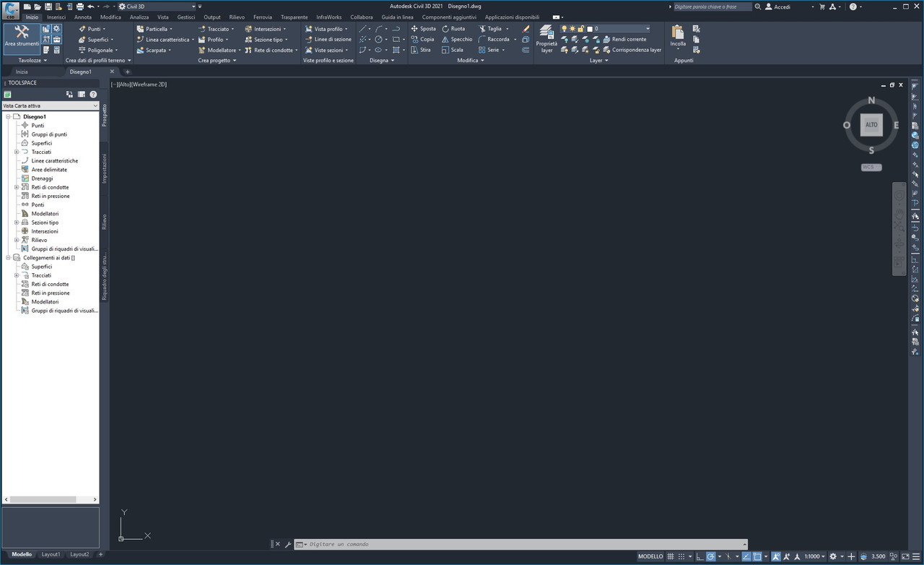Open the 1:1000 annotation scale dropdown
The image size is (924, 565).
(814, 556)
